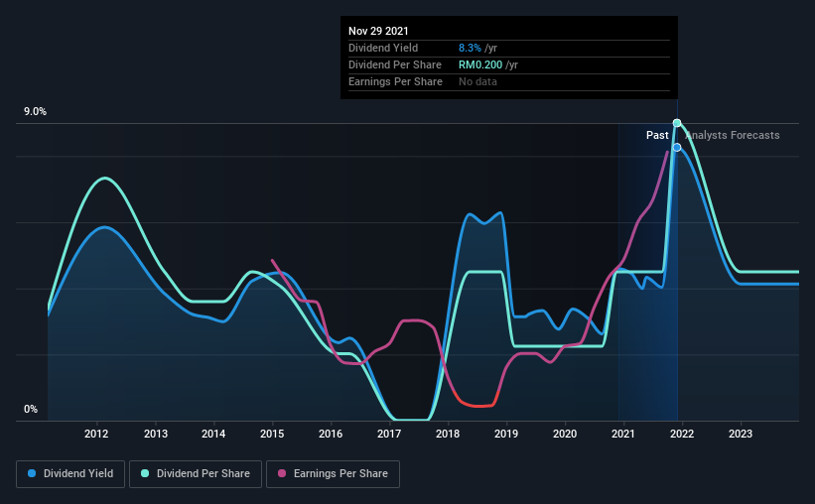The image size is (815, 504).
Task: Select the 2012 x-axis year label
Action: (x=96, y=434)
